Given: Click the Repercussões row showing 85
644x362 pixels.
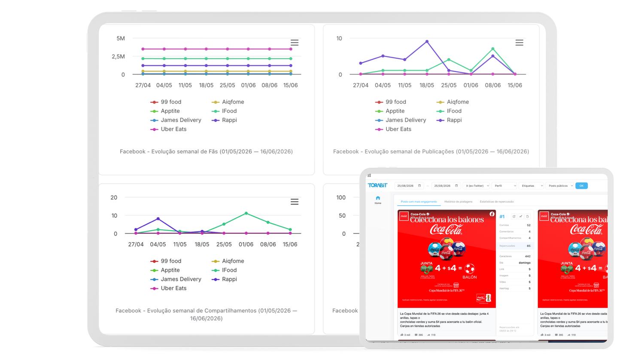Looking at the screenshot, I should [515, 246].
